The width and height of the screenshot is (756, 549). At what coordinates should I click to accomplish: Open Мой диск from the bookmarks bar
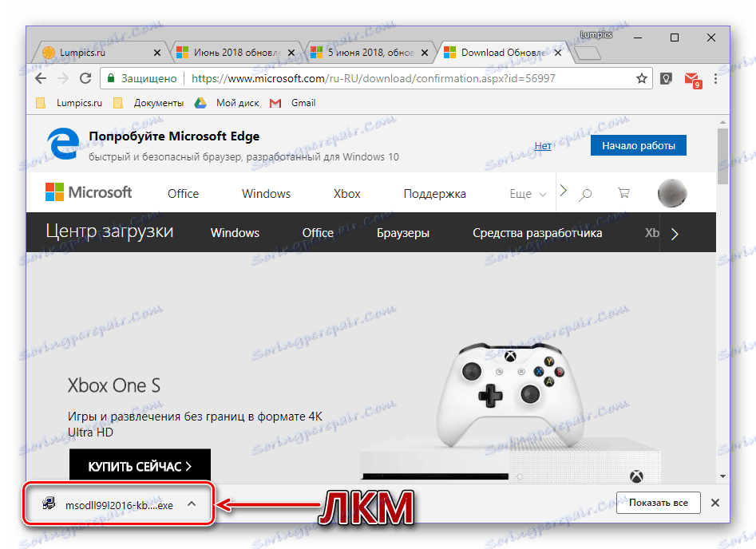click(x=237, y=102)
